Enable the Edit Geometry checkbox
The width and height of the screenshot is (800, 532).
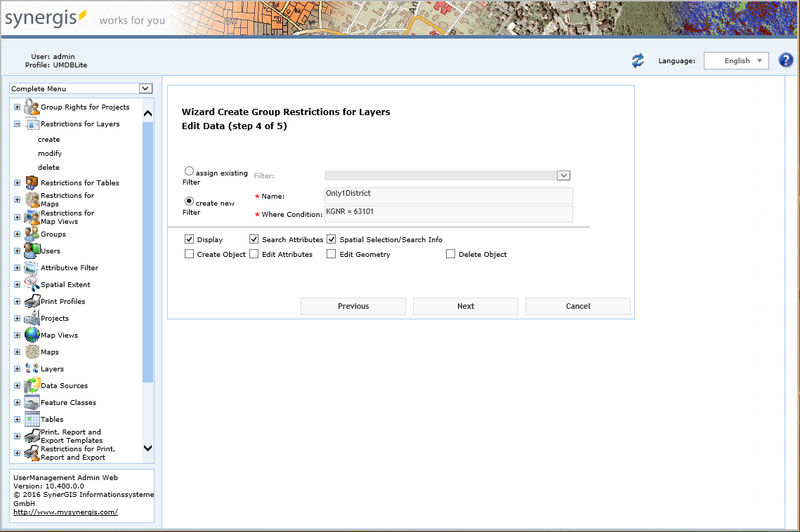click(x=331, y=253)
